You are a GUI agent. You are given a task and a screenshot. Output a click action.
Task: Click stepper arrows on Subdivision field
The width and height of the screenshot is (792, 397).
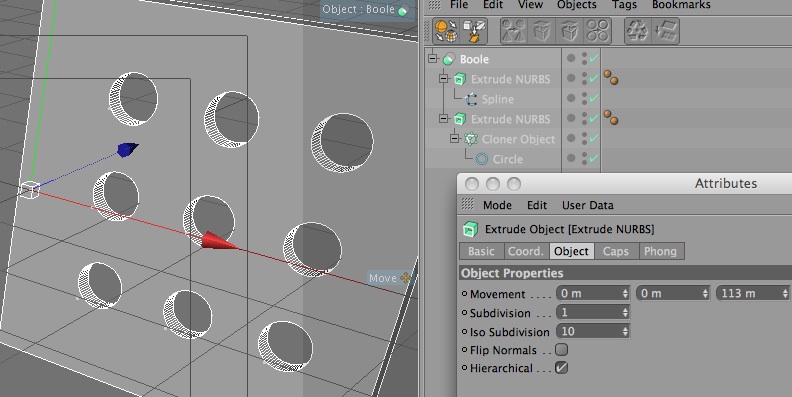(625, 313)
